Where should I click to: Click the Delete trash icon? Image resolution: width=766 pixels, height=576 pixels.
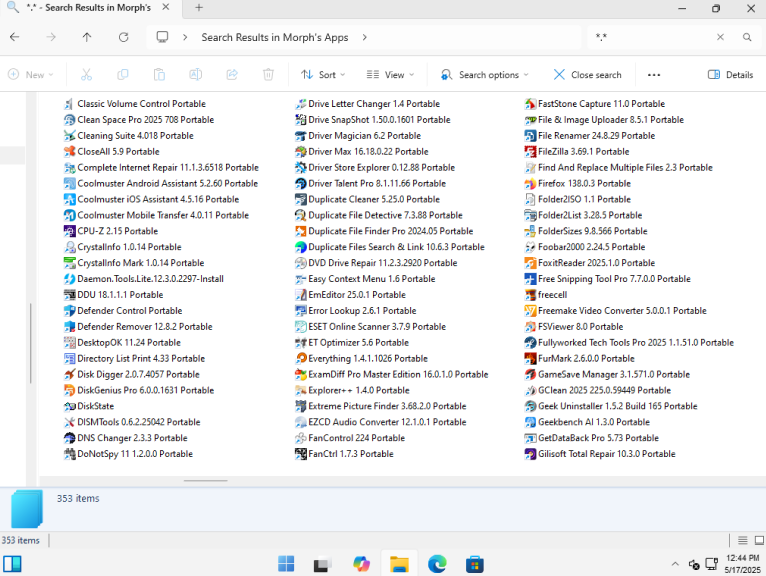(268, 75)
